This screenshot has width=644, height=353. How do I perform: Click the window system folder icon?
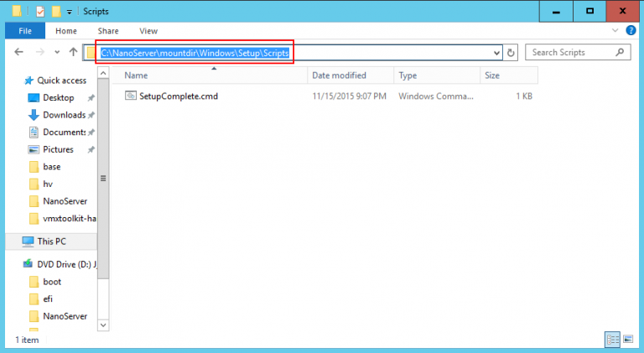click(x=17, y=11)
